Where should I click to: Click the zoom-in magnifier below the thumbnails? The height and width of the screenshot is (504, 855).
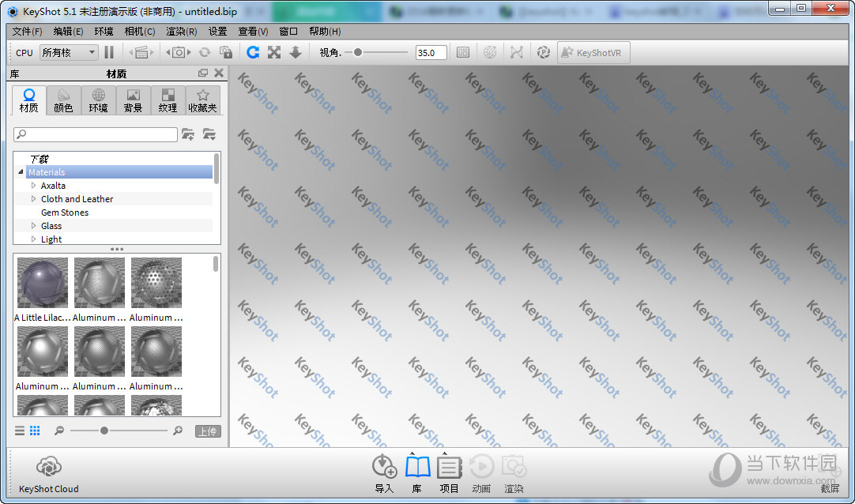(x=178, y=431)
